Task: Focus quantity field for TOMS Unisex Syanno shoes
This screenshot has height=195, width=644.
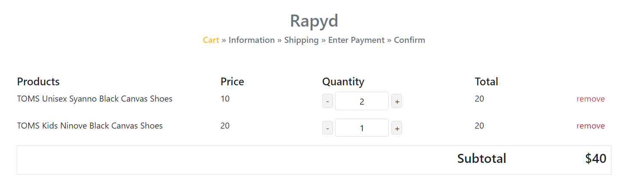Action: (x=362, y=101)
